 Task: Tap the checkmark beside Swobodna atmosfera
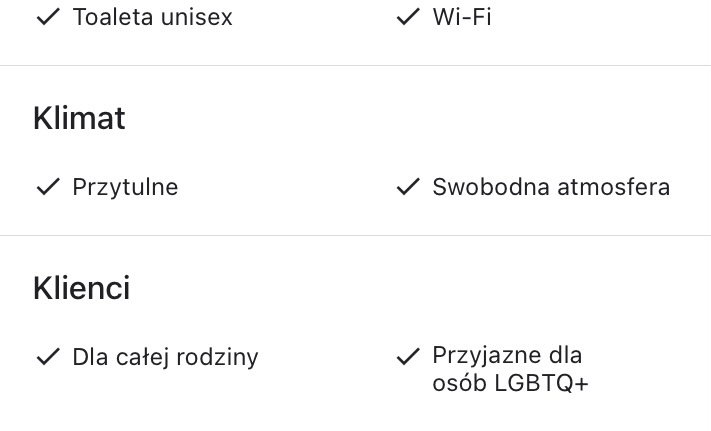pos(407,187)
